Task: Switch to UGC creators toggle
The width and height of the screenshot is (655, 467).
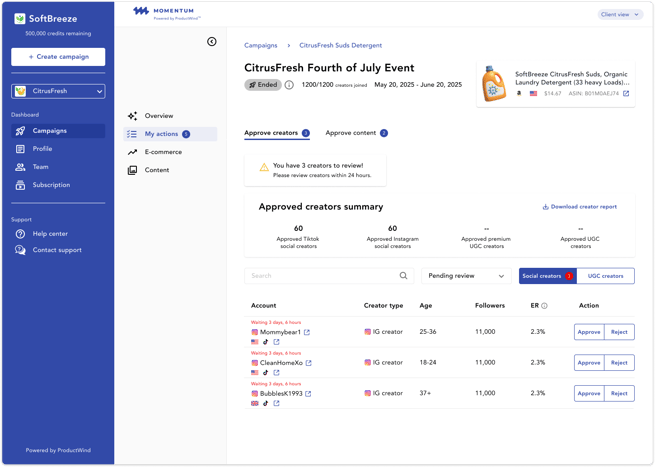Action: [605, 276]
